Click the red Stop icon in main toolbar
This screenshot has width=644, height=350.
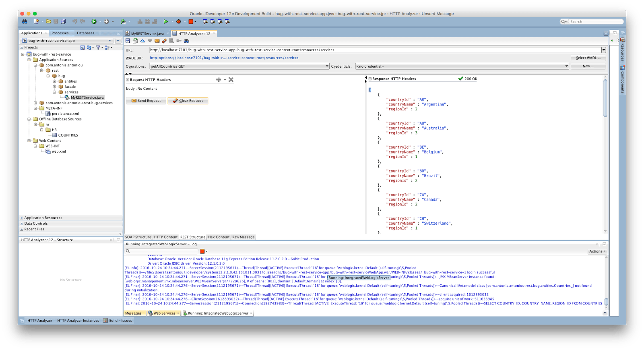191,21
